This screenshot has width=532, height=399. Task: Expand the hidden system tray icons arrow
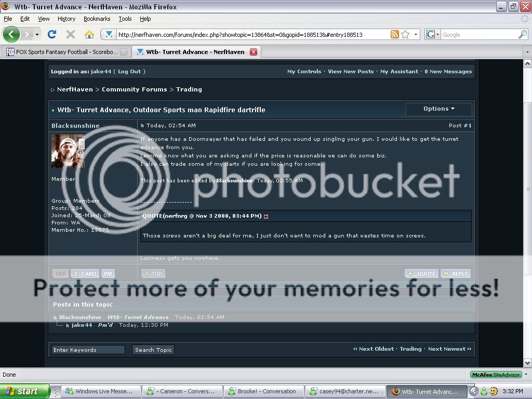(474, 391)
